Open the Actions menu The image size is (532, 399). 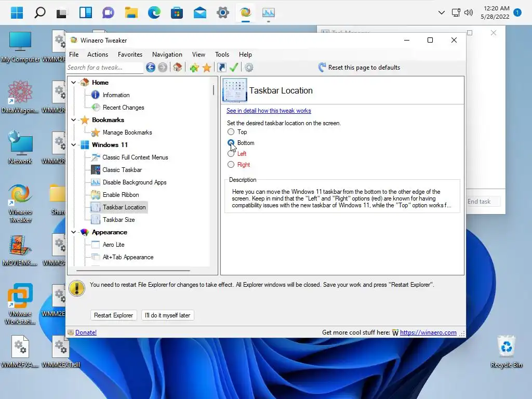click(98, 54)
